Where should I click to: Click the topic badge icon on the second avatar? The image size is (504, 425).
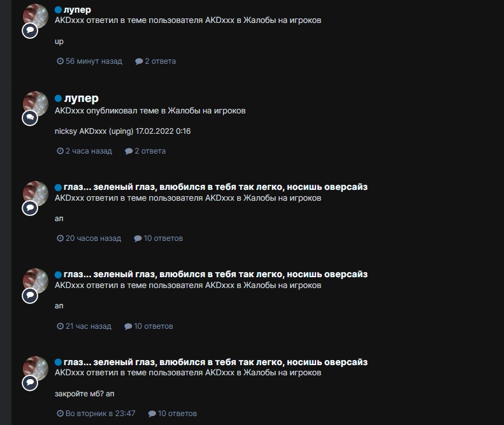pyautogui.click(x=30, y=118)
